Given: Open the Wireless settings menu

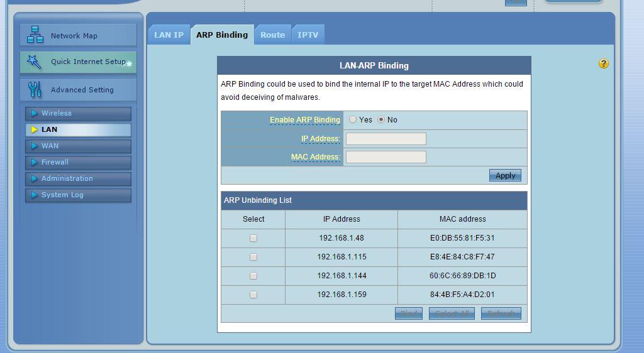Looking at the screenshot, I should click(x=78, y=113).
